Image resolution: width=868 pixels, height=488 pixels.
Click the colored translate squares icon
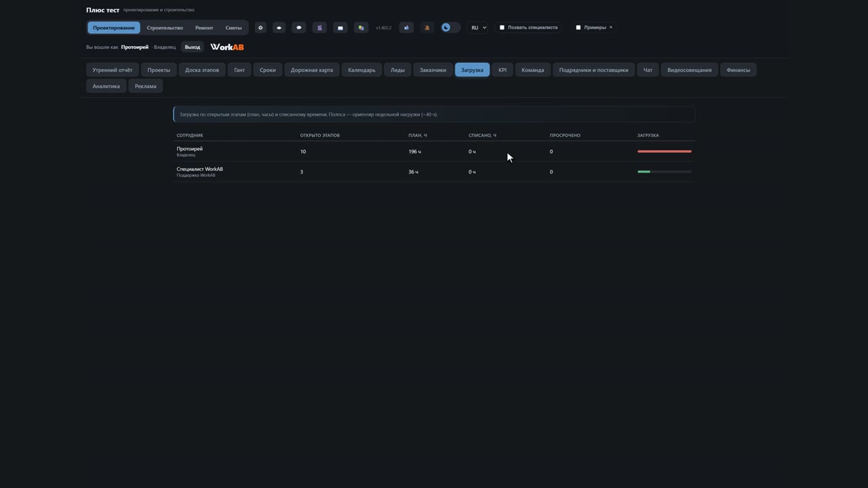361,28
